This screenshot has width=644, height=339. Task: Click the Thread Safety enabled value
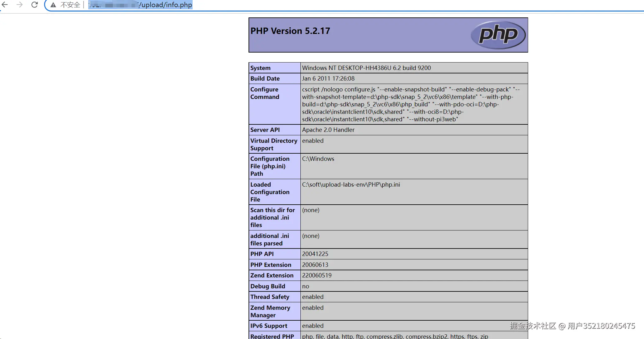coord(313,297)
